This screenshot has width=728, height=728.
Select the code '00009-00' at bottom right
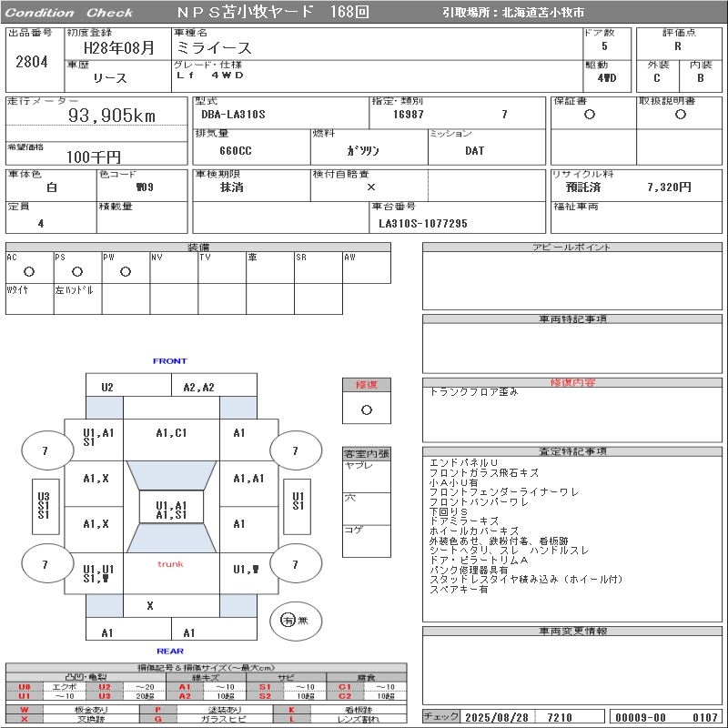pyautogui.click(x=641, y=717)
